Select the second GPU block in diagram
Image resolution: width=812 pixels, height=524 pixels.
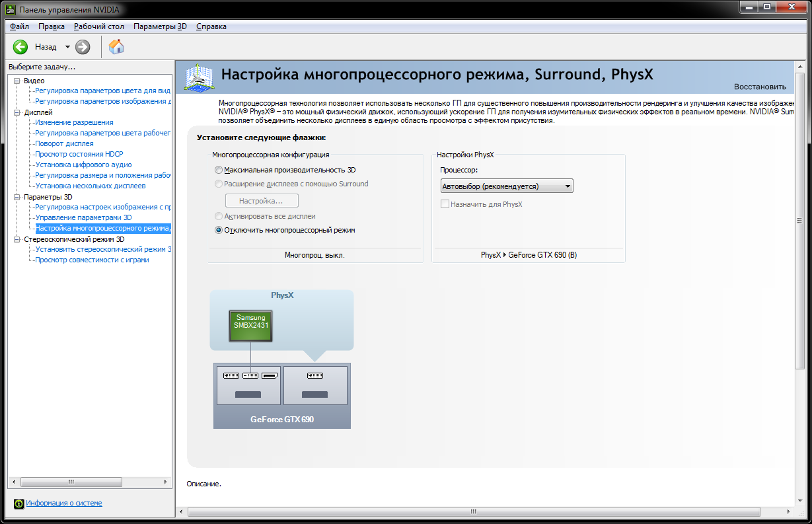coord(315,385)
